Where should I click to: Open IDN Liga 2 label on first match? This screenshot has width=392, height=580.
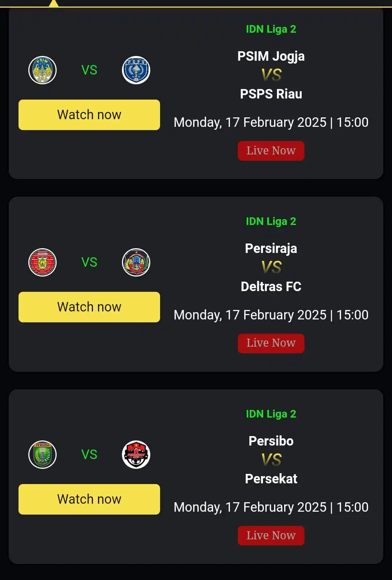tap(271, 29)
